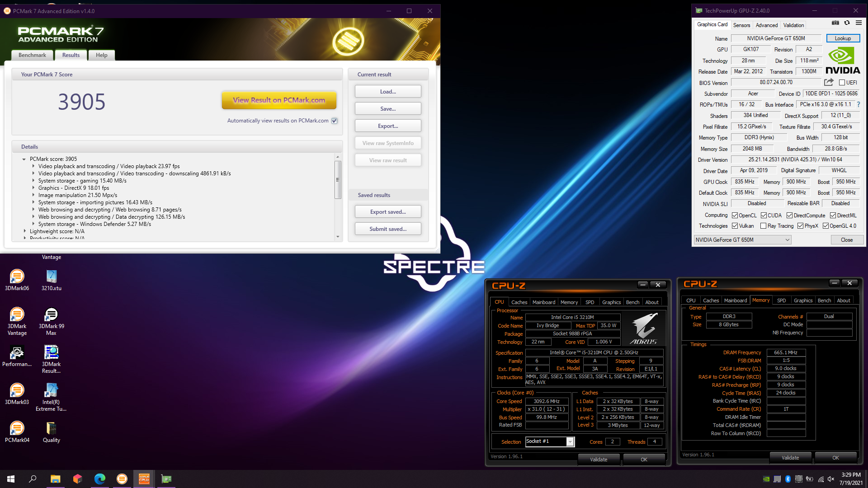
Task: Open PCMark04 desktop shortcut
Action: pos(17,432)
